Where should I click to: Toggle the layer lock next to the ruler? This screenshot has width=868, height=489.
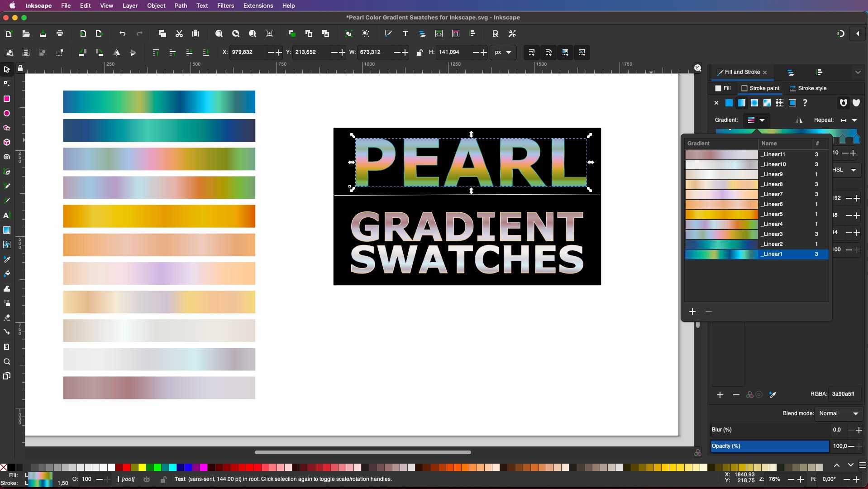(x=20, y=68)
